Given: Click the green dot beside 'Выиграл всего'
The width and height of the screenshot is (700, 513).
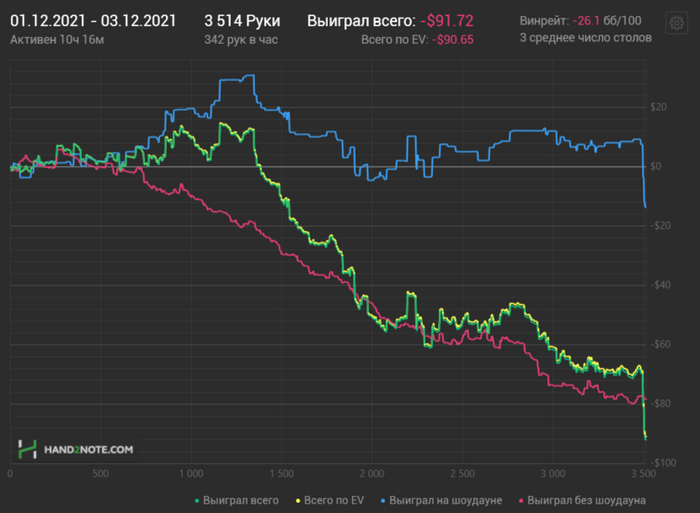Looking at the screenshot, I should pyautogui.click(x=197, y=501).
